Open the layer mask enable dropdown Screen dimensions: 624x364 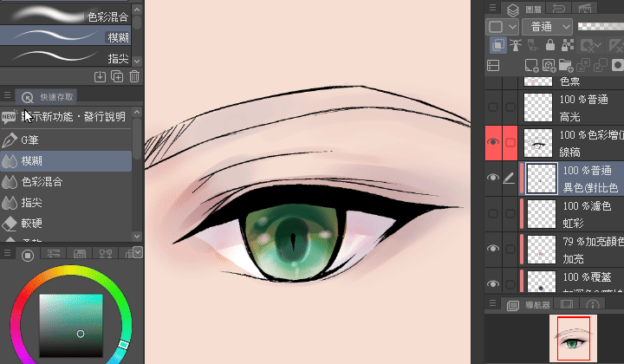point(590,45)
